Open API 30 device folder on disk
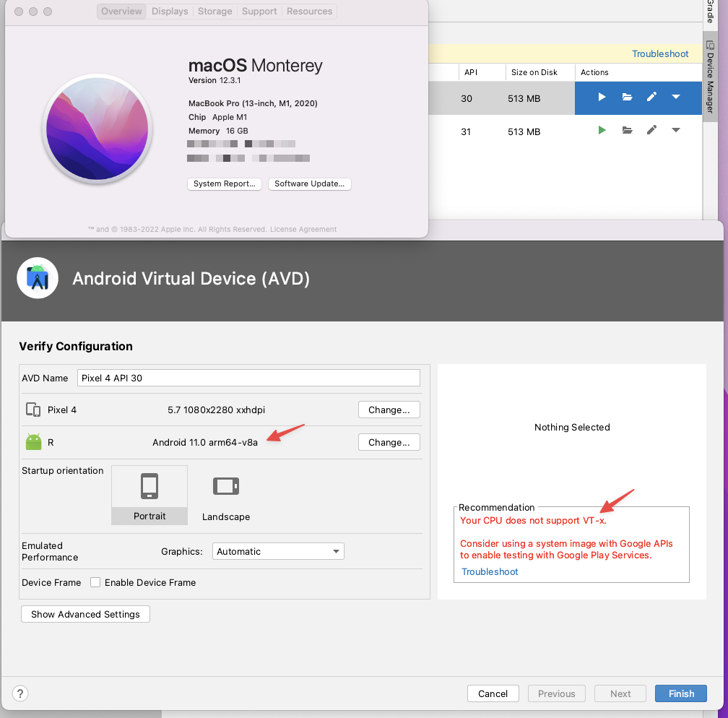Viewport: 728px width, 718px height. pos(627,97)
